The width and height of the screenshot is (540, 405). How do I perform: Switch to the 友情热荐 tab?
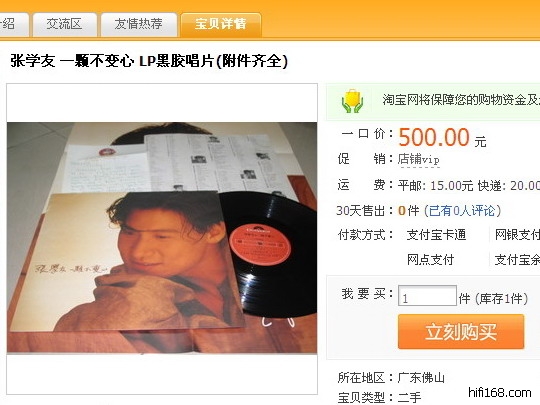click(138, 24)
